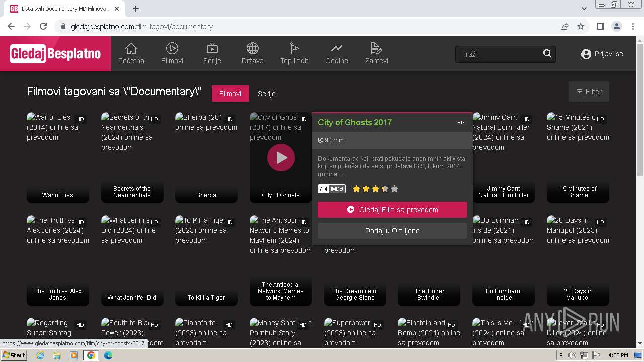Open the Filter options

589,92
